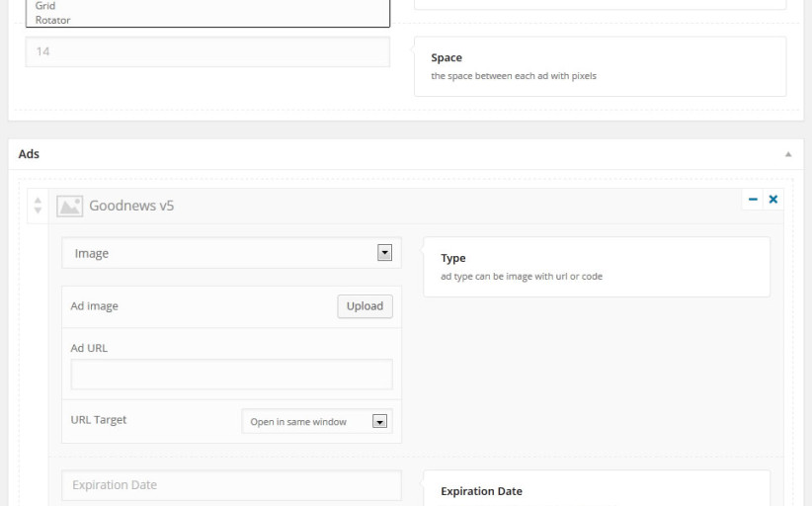The width and height of the screenshot is (812, 506).
Task: Click the Space field showing 14
Action: click(x=207, y=51)
